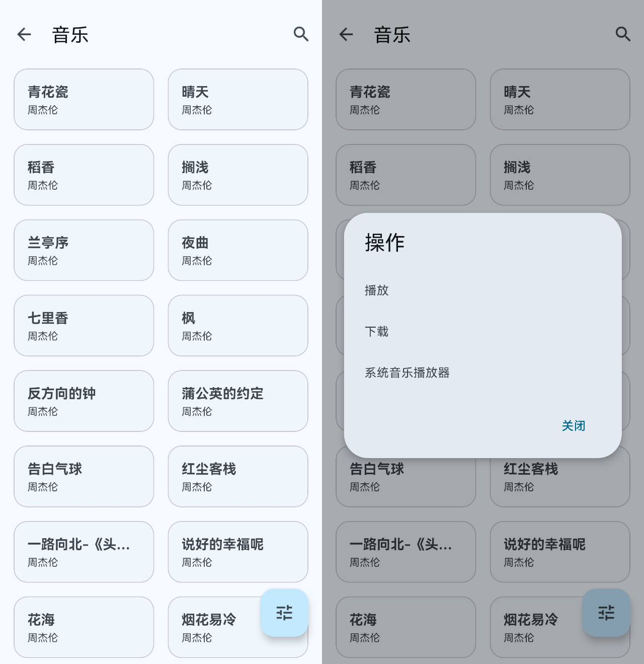Image resolution: width=644 pixels, height=664 pixels.
Task: Tap the 告白气球 card on left screen
Action: pos(84,477)
